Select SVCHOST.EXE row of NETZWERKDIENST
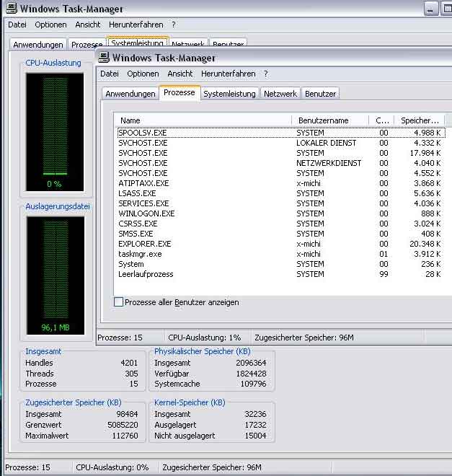 point(281,163)
